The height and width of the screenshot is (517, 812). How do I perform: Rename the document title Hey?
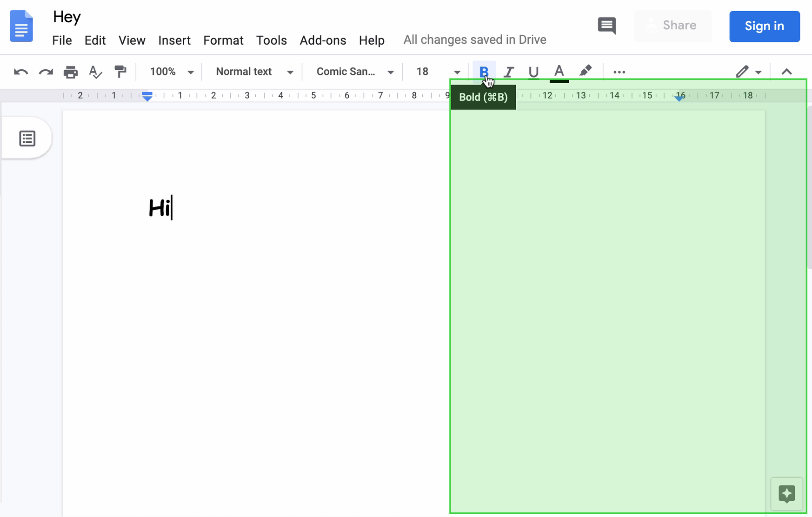[67, 17]
